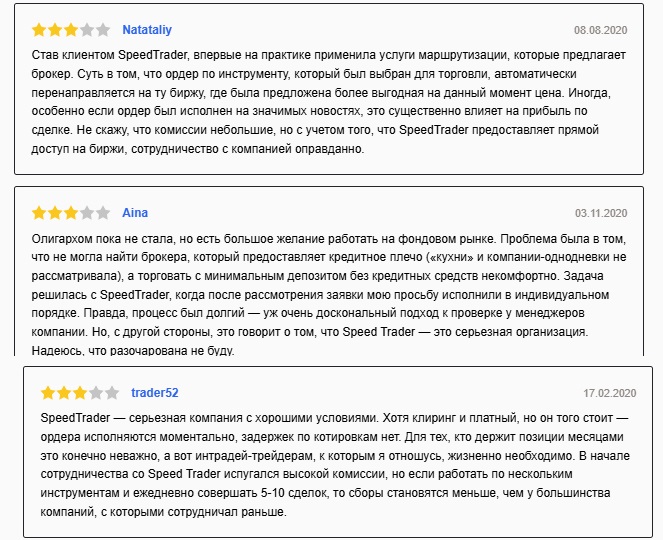This screenshot has height=540, width=663.
Task: Open trader52's user profile link
Action: pyautogui.click(x=155, y=393)
